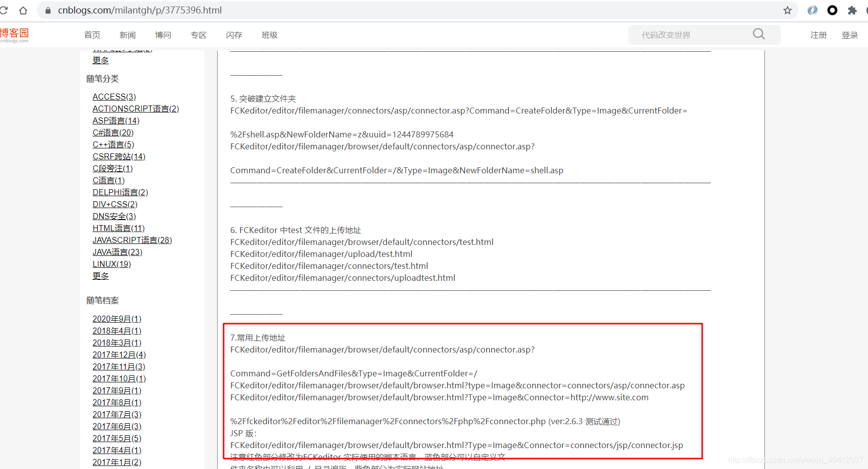Screen dimensions: 868x469
Task: Open category CSRF跨站(14)
Action: click(x=119, y=156)
